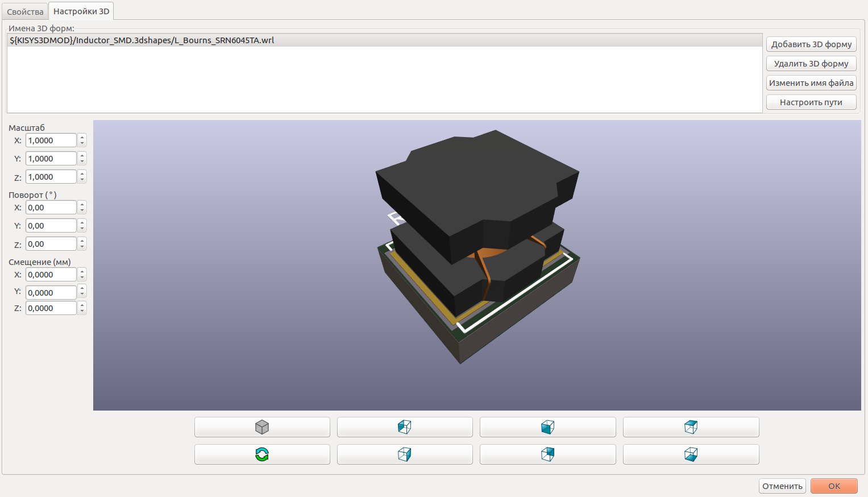Click the gray cube isometric view button

tap(262, 427)
